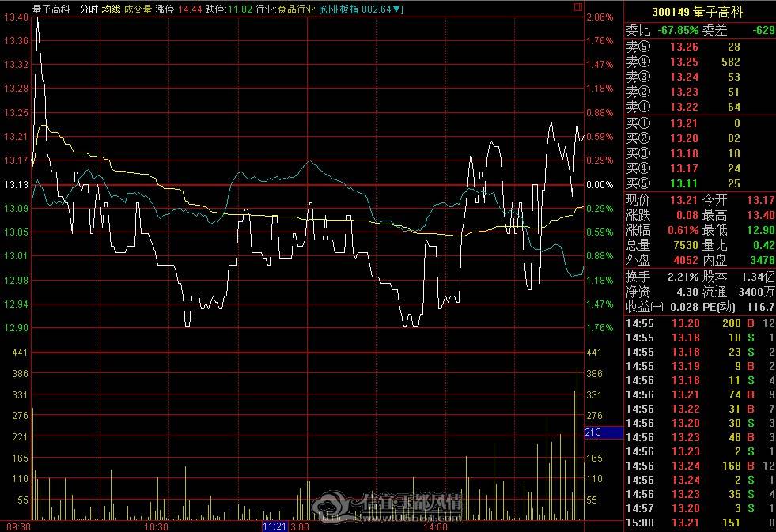
Task: Click the small red square icon at chart corner
Action: tap(577, 7)
